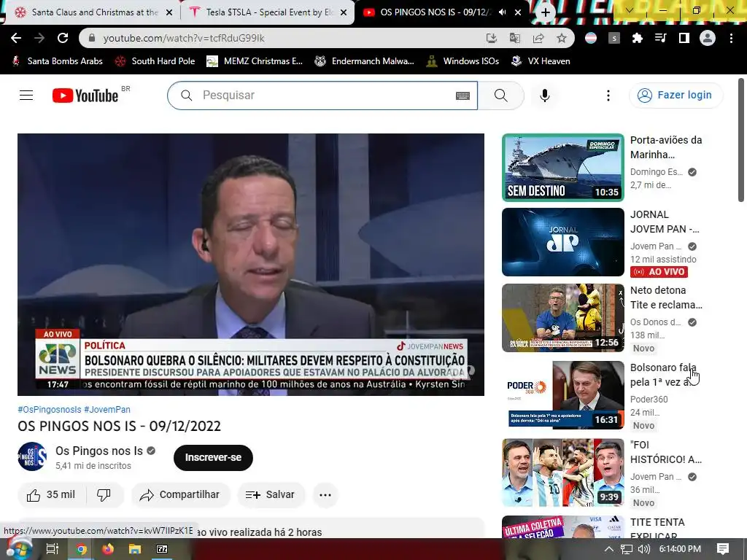Go back in browser history
The height and width of the screenshot is (560, 747).
pos(16,38)
